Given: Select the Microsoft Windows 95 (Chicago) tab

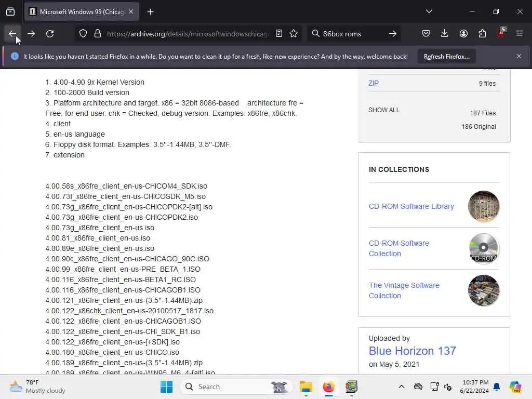Looking at the screenshot, I should pyautogui.click(x=82, y=12).
